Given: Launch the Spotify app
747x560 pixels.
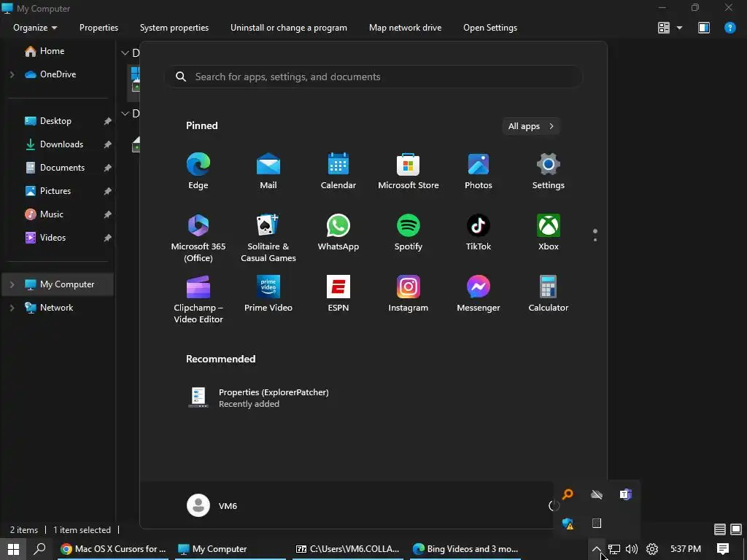Looking at the screenshot, I should [x=409, y=233].
